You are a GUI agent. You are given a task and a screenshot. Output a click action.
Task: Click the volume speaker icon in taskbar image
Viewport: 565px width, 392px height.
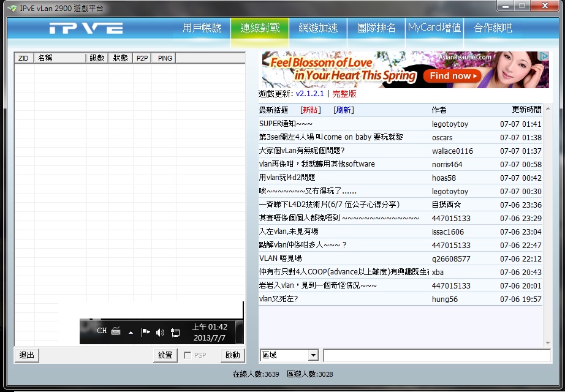pos(160,332)
